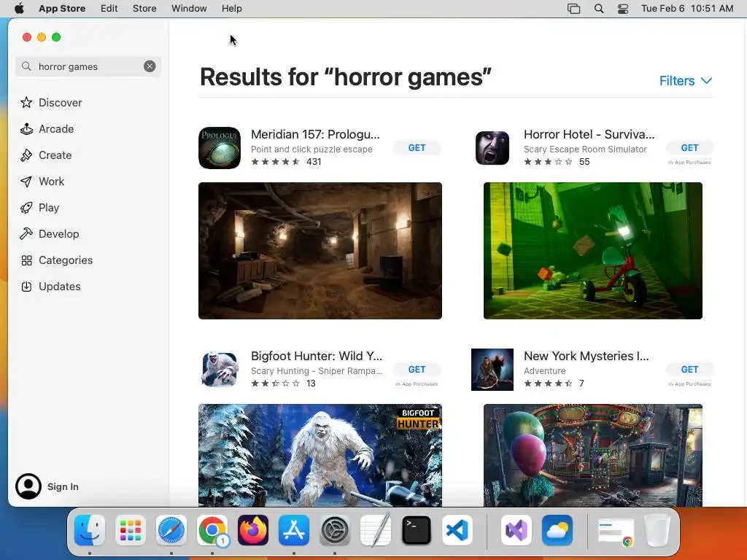
Task: Launch Visual Studio Code from Dock
Action: click(x=457, y=531)
